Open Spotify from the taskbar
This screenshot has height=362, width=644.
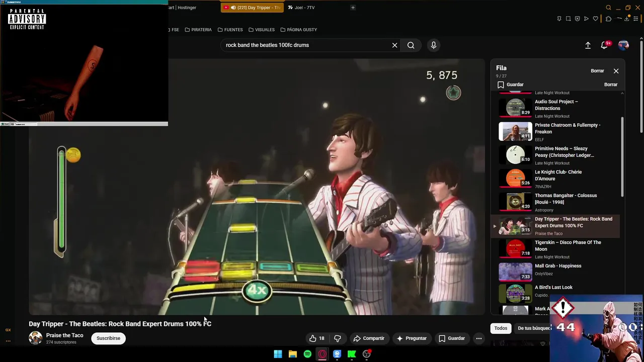click(x=307, y=354)
